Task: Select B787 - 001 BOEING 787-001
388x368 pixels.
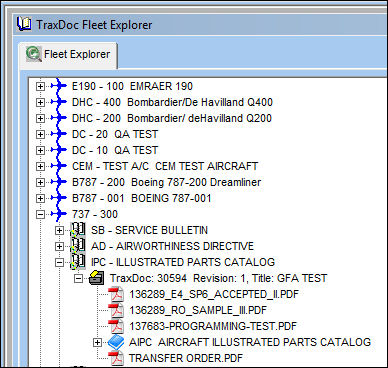Action: pyautogui.click(x=142, y=198)
